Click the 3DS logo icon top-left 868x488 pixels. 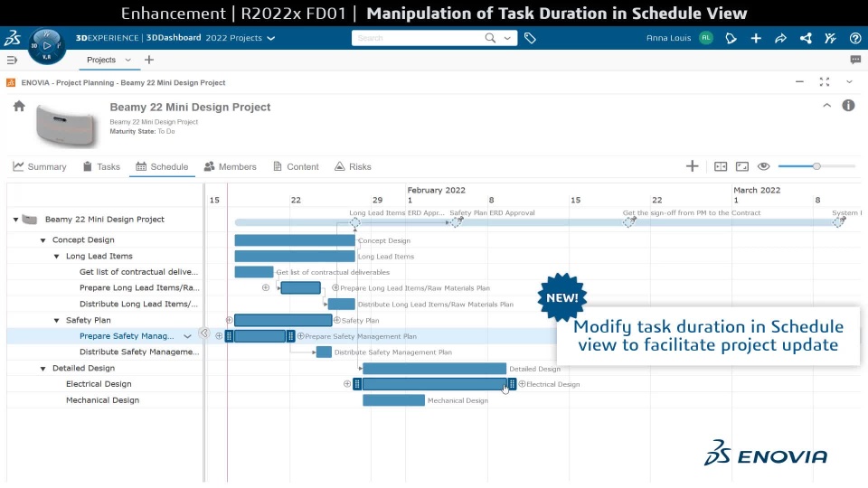click(x=12, y=38)
